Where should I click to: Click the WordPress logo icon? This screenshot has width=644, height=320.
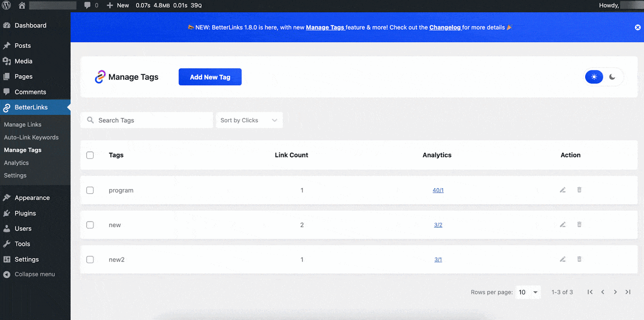click(x=6, y=5)
